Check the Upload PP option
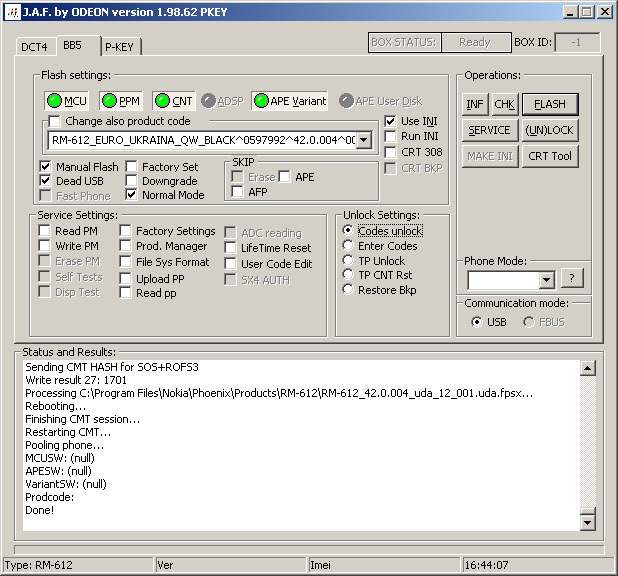 [x=125, y=278]
